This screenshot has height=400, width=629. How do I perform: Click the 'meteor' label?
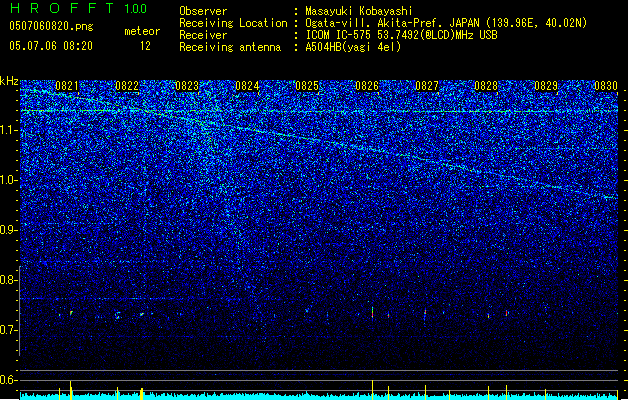(x=142, y=31)
